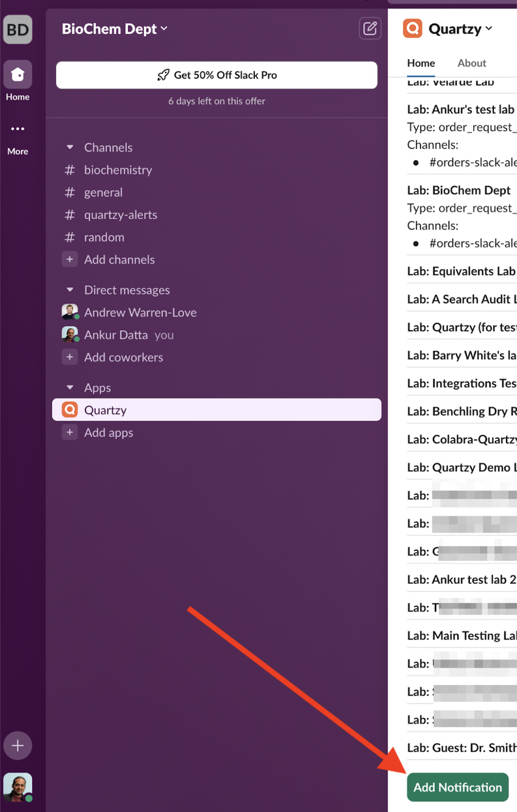
Task: Click 'Lab: A Search Audit' row
Action: [462, 299]
